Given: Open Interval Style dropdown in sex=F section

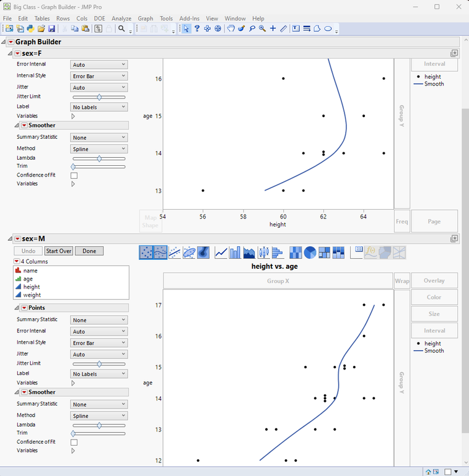Looking at the screenshot, I should 99,76.
